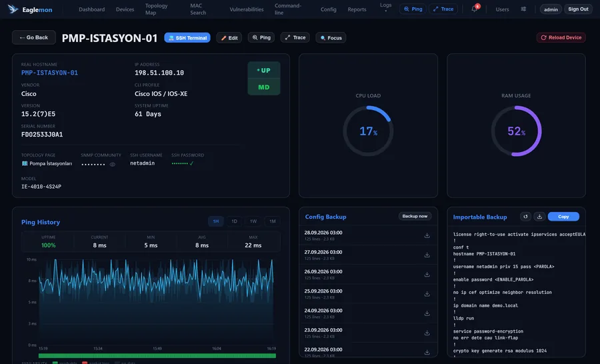Open the Pompa İstasyonları topology page link
Image resolution: width=600 pixels, height=364 pixels.
click(x=47, y=163)
